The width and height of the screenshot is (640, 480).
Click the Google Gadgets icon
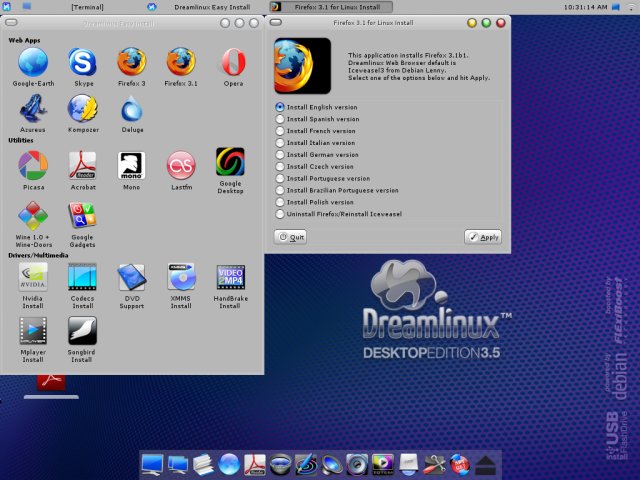point(82,215)
